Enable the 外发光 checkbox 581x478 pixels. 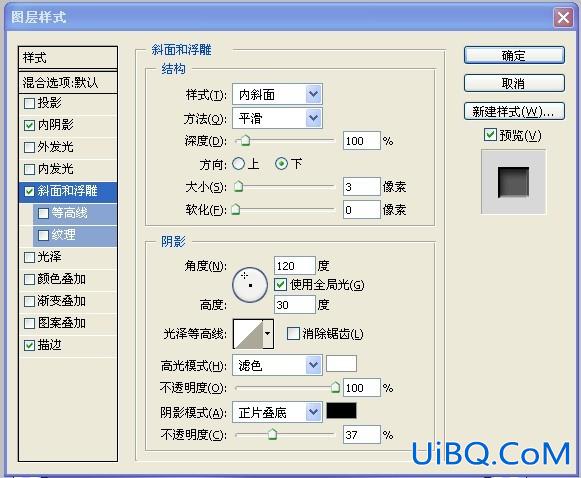click(29, 147)
